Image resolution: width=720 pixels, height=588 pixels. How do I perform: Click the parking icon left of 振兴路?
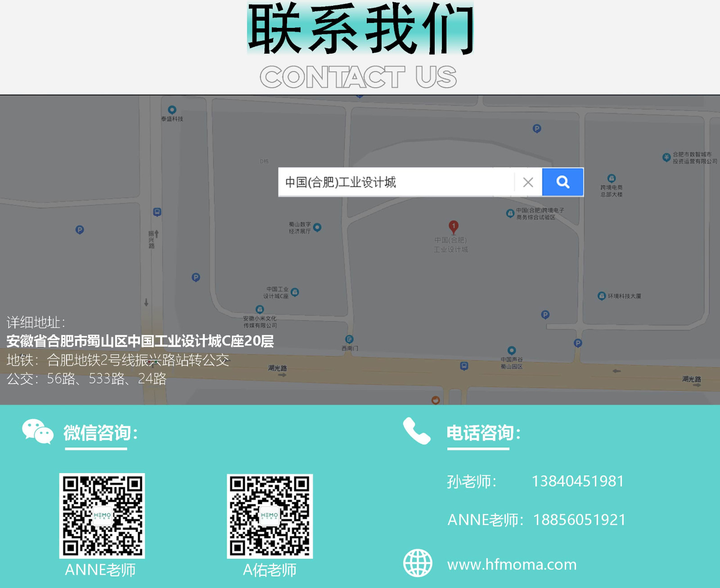pos(80,230)
